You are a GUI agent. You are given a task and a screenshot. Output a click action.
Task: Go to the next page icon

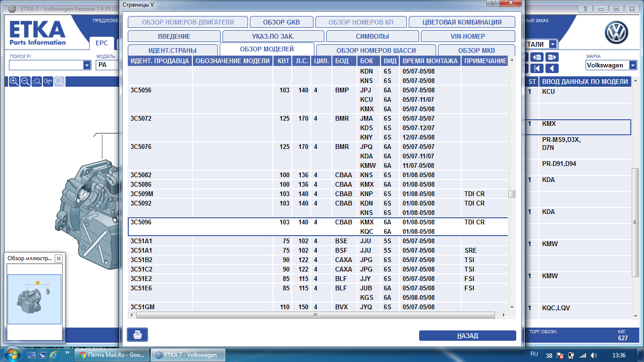pyautogui.click(x=551, y=57)
